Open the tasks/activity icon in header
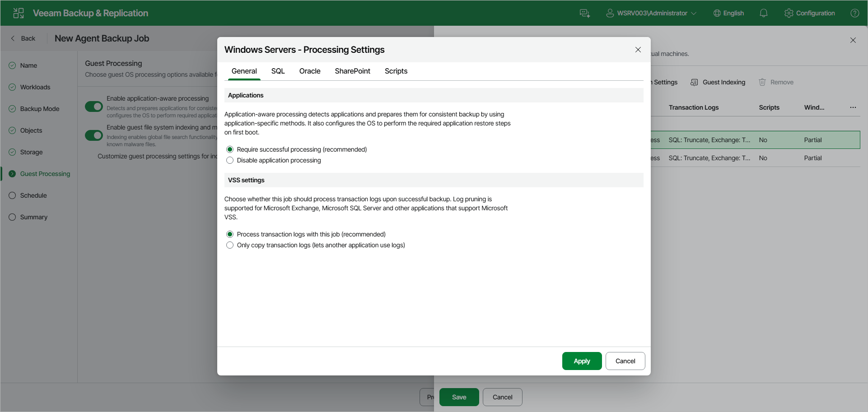The height and width of the screenshot is (412, 868). point(585,13)
